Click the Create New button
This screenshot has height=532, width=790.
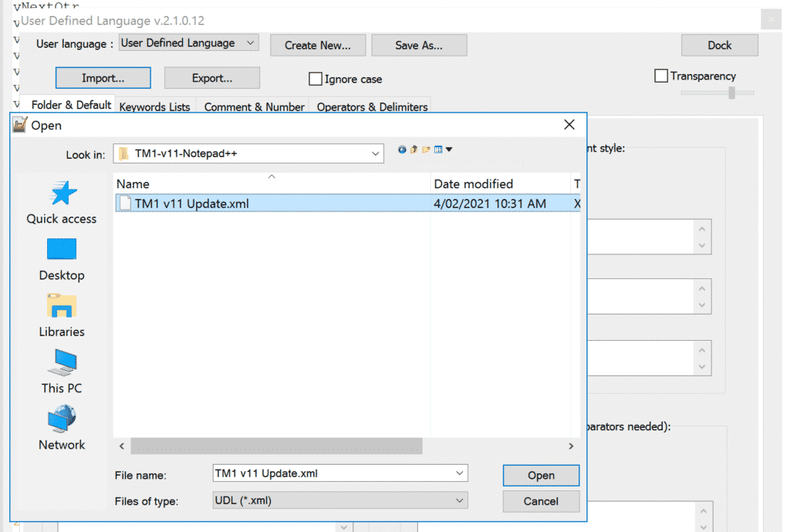318,45
